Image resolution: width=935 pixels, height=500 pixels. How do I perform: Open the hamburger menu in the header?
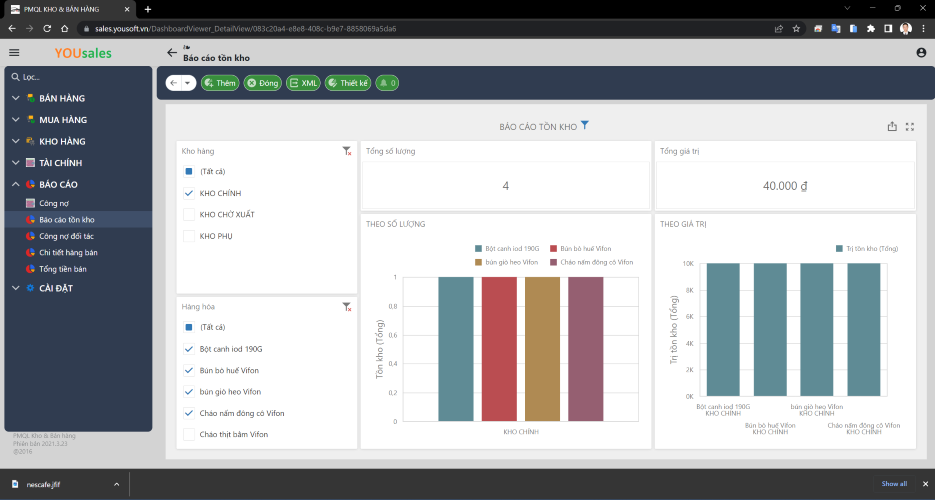click(14, 53)
